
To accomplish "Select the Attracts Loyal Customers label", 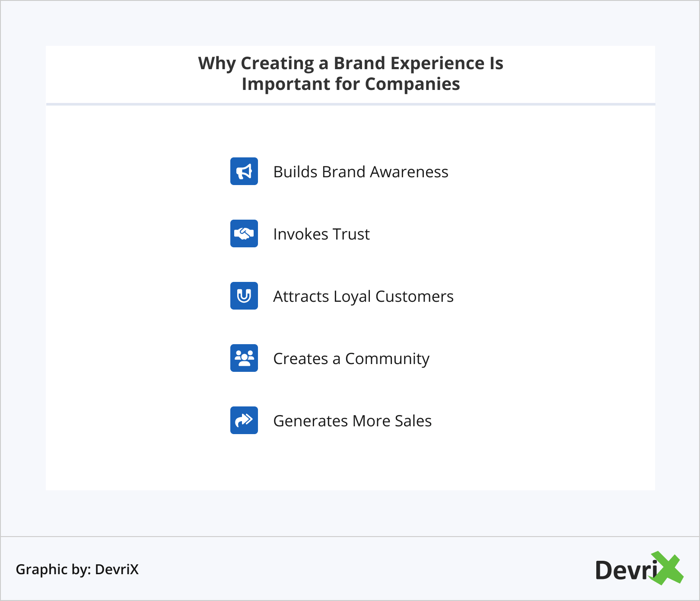I will click(x=363, y=297).
